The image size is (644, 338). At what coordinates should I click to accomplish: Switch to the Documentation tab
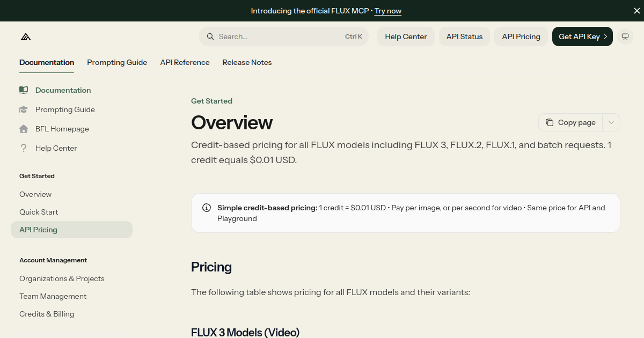coord(47,62)
